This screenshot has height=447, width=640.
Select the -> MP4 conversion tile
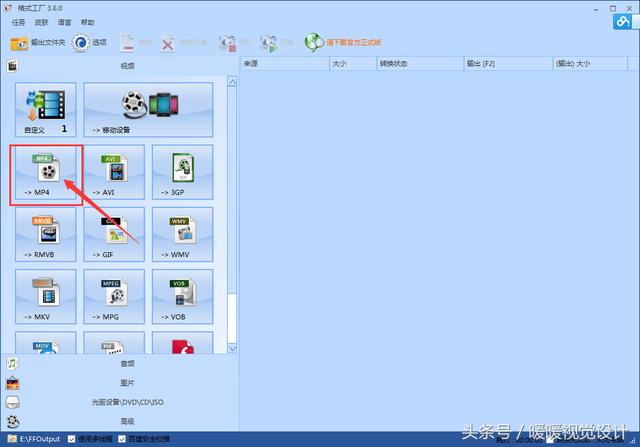46,172
